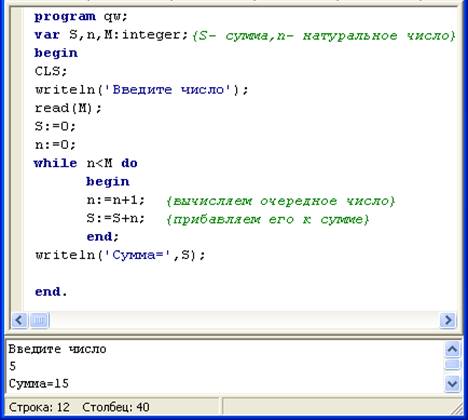Click the indented 'begin' inside the loop
Image resolution: width=468 pixels, height=420 pixels.
click(108, 182)
